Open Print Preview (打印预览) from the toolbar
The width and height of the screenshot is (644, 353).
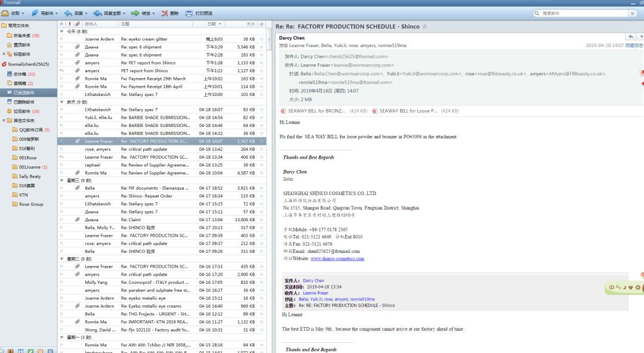click(199, 13)
